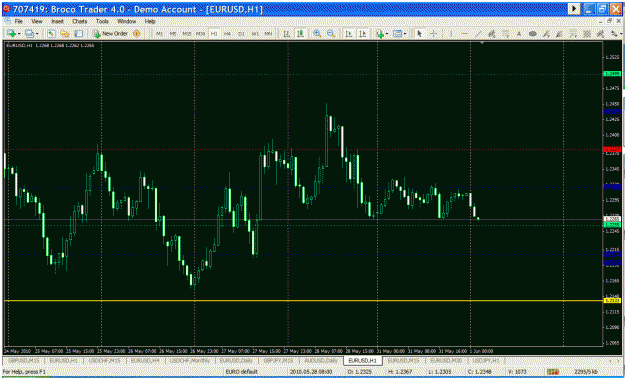
Task: Show the Market Watch window icon
Action: coord(51,34)
